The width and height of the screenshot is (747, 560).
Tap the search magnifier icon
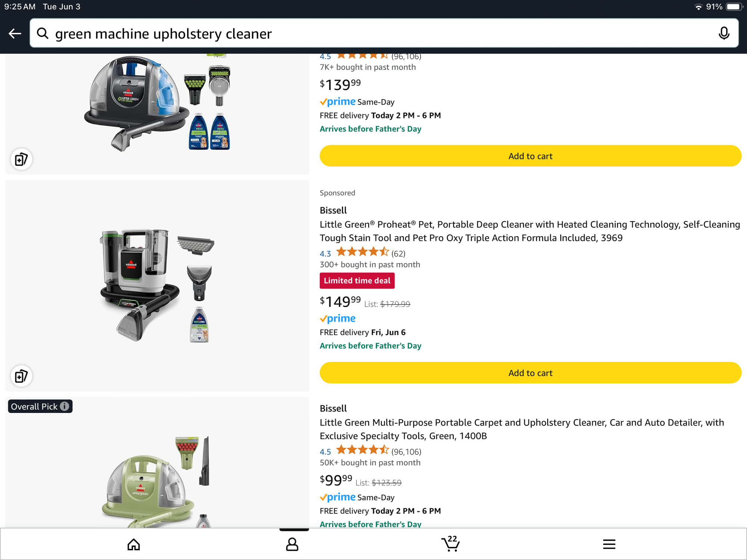point(43,34)
